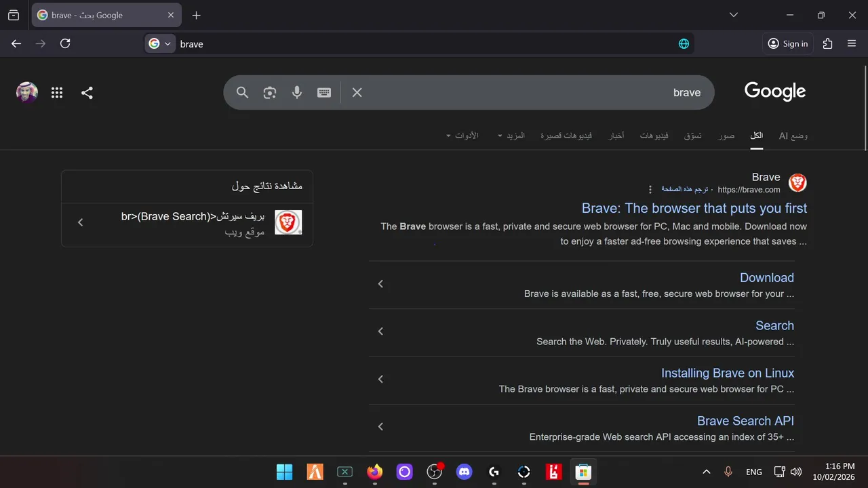Switch to فيديوهات قصيرة short videos tab
Image resolution: width=868 pixels, height=488 pixels.
(566, 136)
